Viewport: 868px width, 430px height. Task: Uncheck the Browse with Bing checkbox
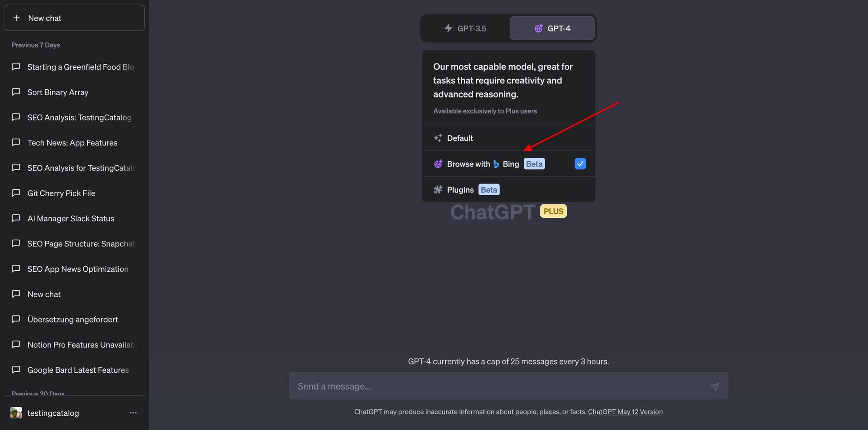(x=580, y=164)
